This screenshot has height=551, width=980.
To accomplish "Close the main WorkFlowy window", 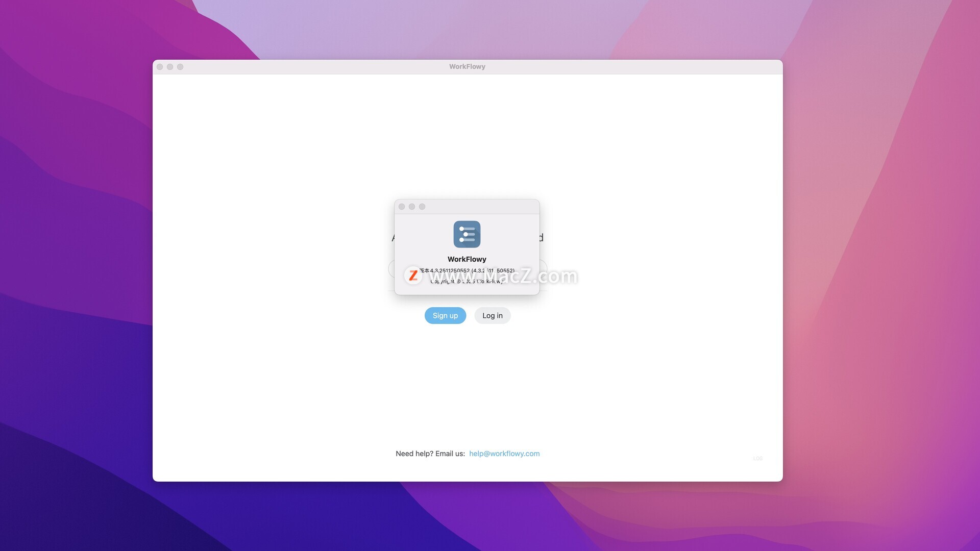I will [160, 67].
